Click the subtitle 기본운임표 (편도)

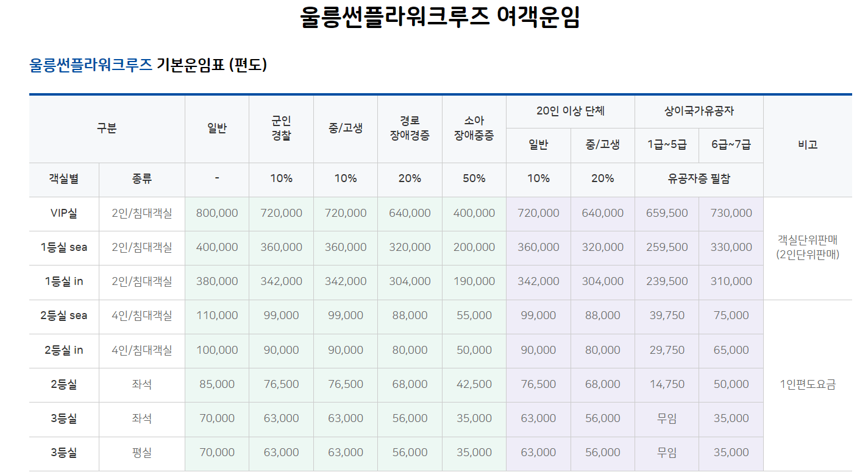[x=212, y=65]
